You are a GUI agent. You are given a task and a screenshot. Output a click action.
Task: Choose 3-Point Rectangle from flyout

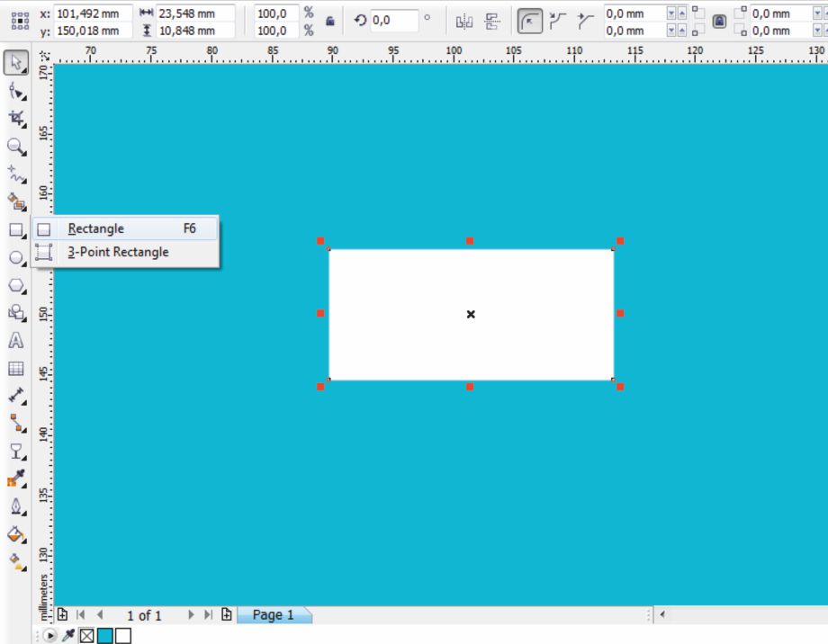(126, 253)
